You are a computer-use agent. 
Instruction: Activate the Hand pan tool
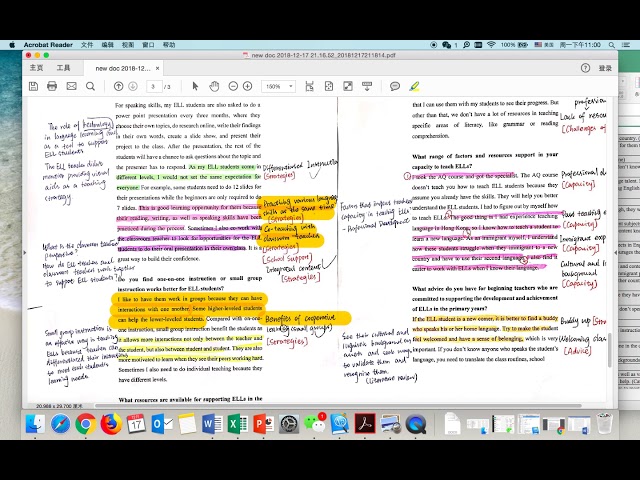pyautogui.click(x=214, y=86)
